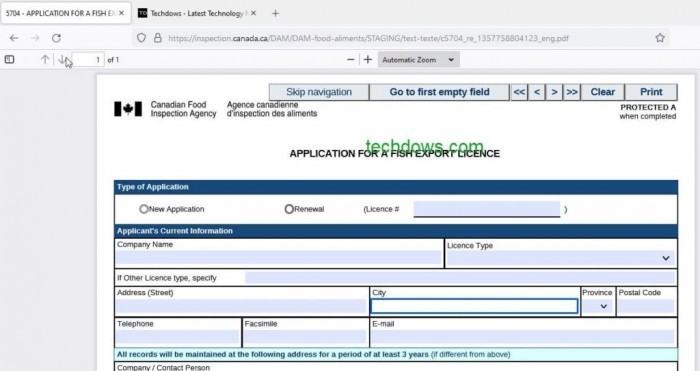Open the Province dropdown

pos(598,307)
